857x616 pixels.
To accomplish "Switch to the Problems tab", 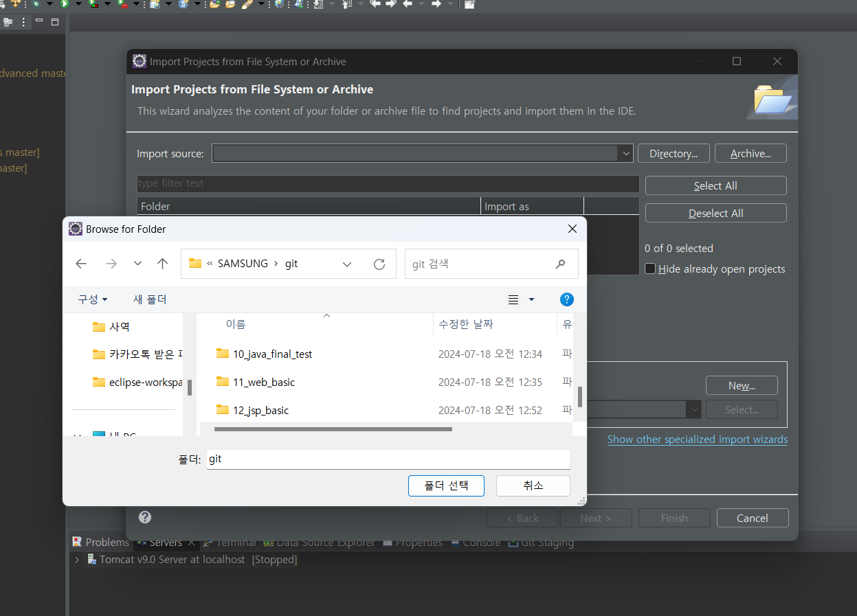I will coord(100,543).
